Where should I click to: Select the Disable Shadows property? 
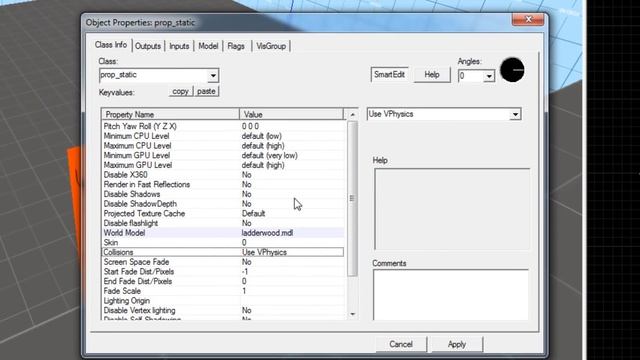(x=223, y=194)
